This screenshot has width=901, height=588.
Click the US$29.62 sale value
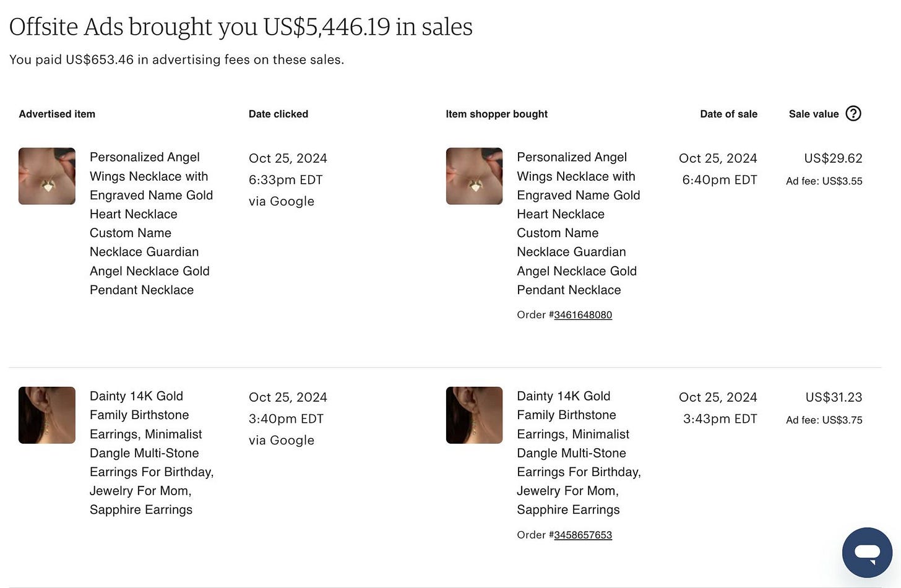[x=833, y=158]
